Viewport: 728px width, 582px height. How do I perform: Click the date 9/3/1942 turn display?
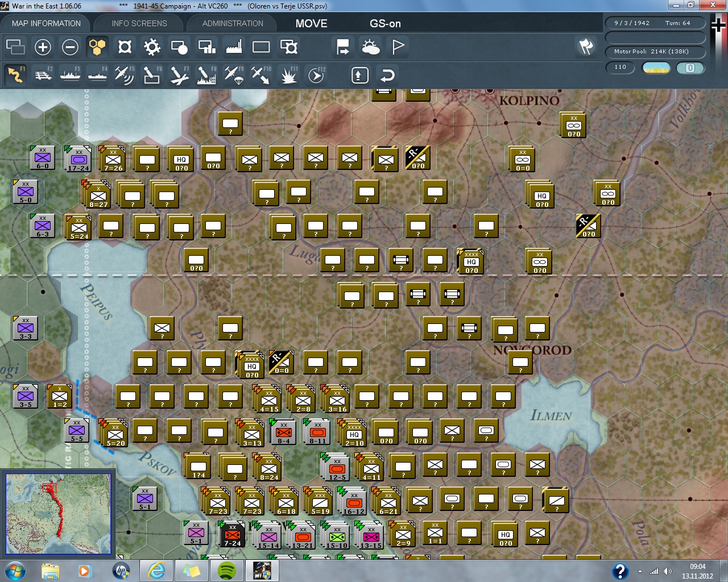pyautogui.click(x=655, y=23)
